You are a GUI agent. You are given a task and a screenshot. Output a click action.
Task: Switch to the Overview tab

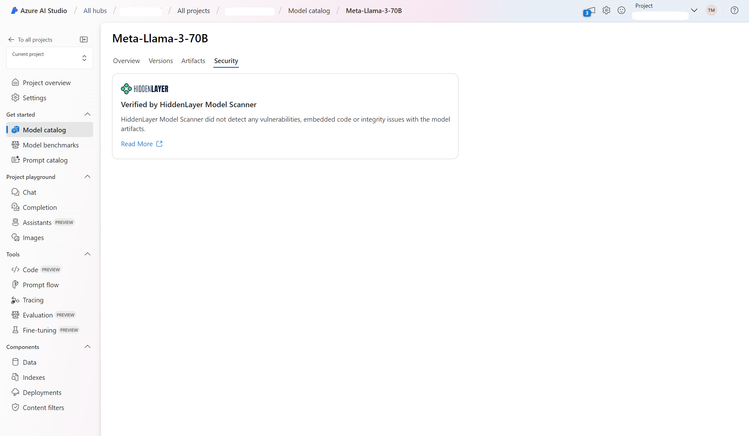126,61
